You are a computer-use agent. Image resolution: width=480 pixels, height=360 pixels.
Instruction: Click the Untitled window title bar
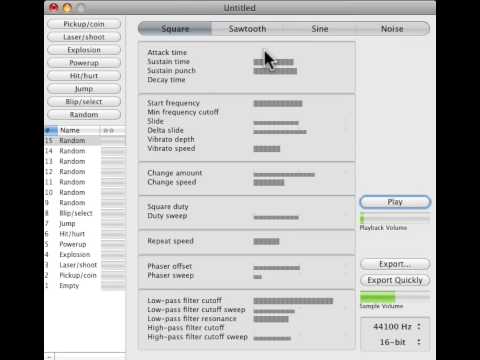pos(240,7)
